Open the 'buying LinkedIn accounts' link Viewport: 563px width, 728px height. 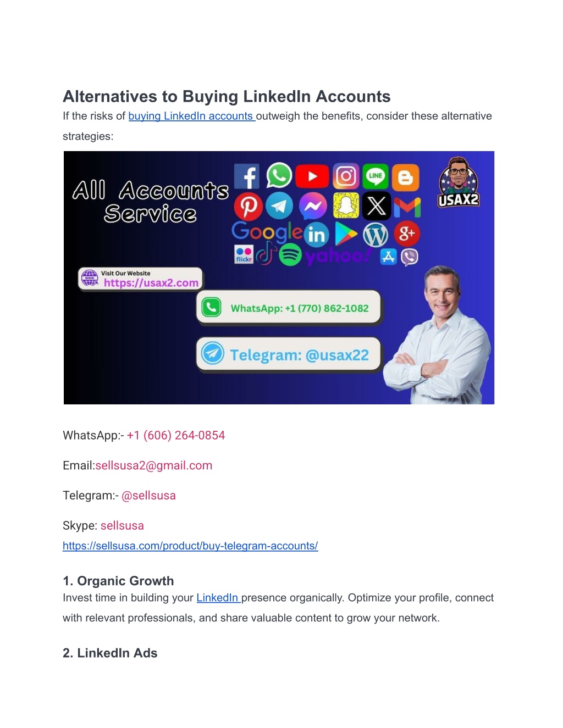[x=191, y=116]
